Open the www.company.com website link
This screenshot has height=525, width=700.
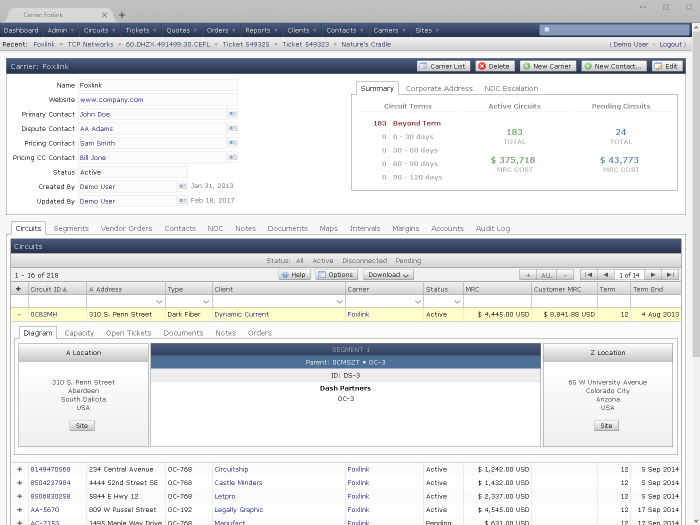pyautogui.click(x=112, y=100)
